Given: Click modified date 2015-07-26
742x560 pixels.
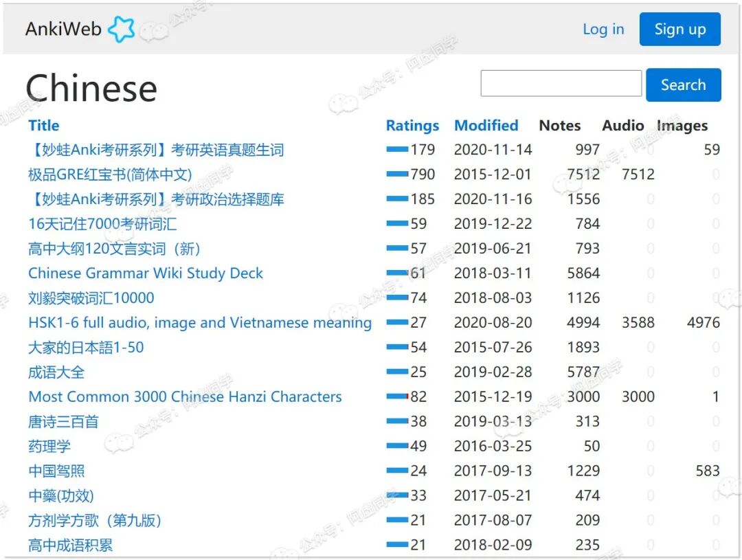Looking at the screenshot, I should pyautogui.click(x=493, y=347).
